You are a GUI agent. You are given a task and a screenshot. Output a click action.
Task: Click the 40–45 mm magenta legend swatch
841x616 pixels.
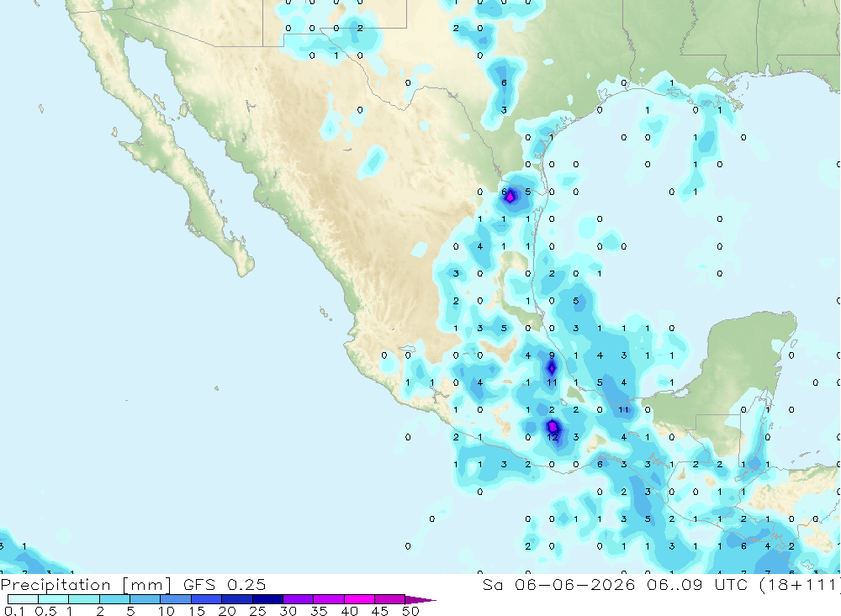click(x=359, y=599)
